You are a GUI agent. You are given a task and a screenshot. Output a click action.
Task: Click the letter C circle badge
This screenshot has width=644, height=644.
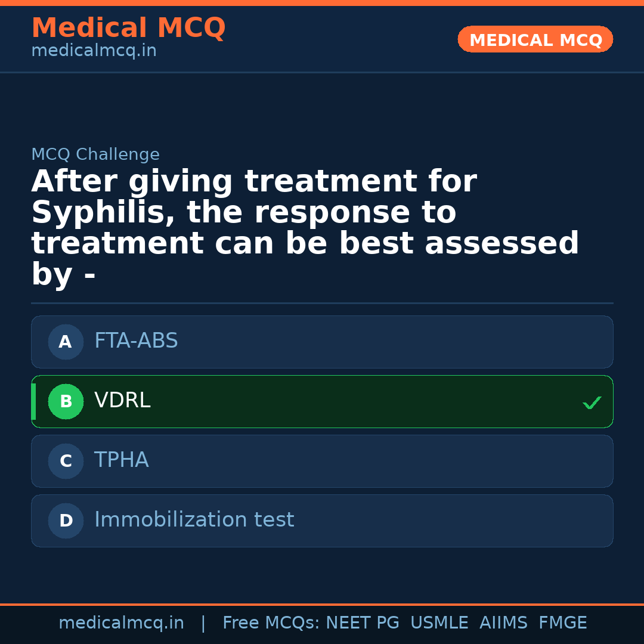[x=66, y=461]
